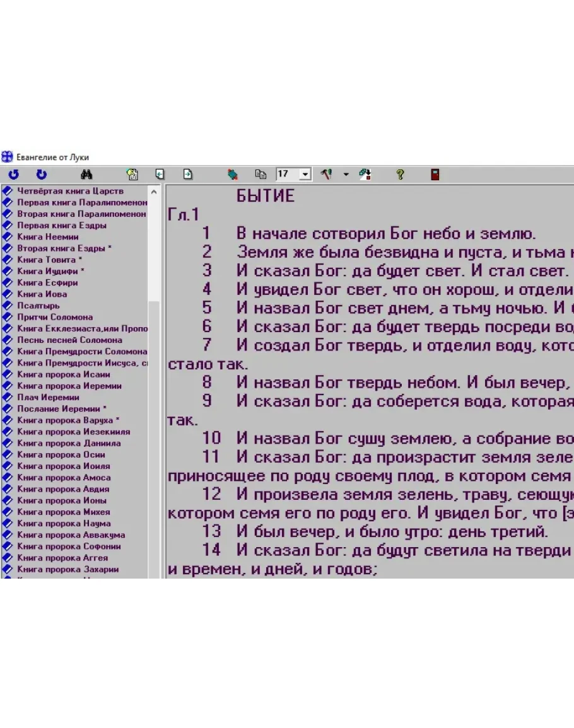
Task: Select Книга Иова from the sidebar
Action: pyautogui.click(x=42, y=294)
